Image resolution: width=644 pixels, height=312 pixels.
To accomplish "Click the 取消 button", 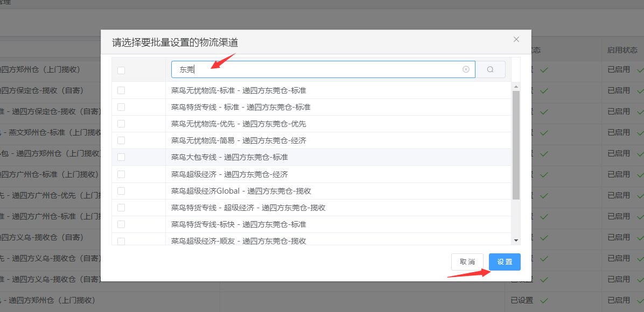I will click(467, 262).
